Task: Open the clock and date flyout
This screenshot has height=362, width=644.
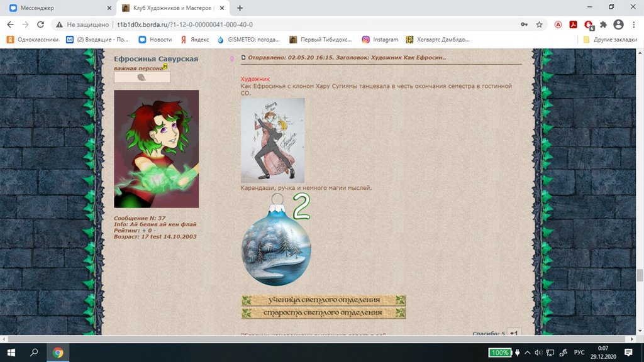Action: [603, 353]
